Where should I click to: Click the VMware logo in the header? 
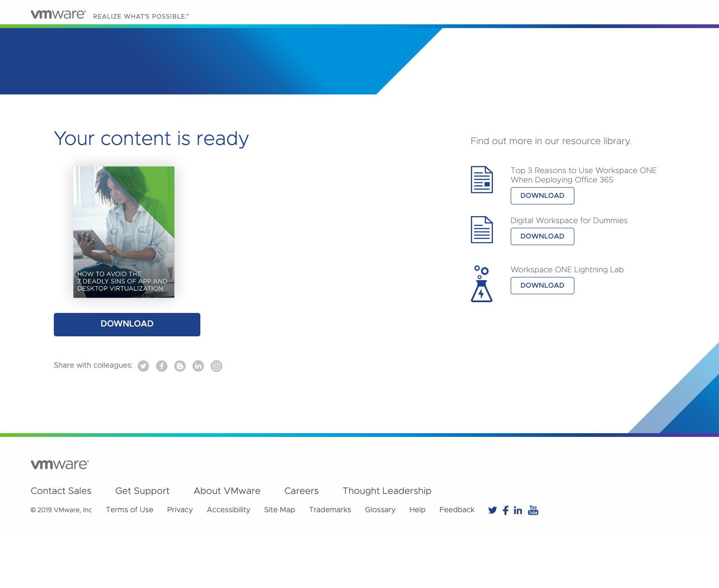pyautogui.click(x=58, y=15)
